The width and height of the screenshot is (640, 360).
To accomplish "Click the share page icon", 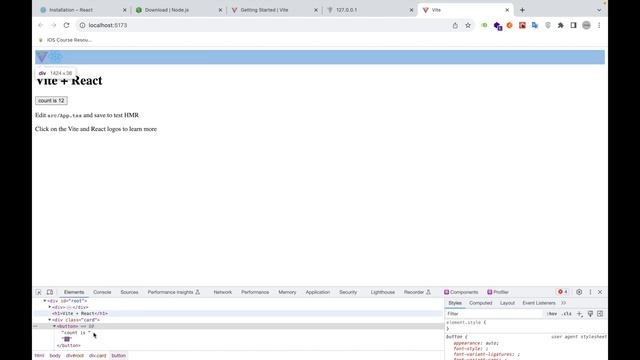I will coord(455,25).
